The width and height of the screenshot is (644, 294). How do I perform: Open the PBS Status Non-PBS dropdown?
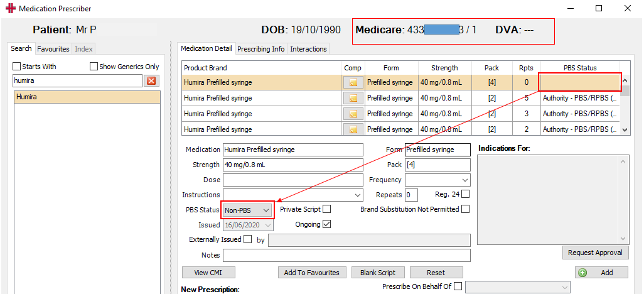point(248,210)
